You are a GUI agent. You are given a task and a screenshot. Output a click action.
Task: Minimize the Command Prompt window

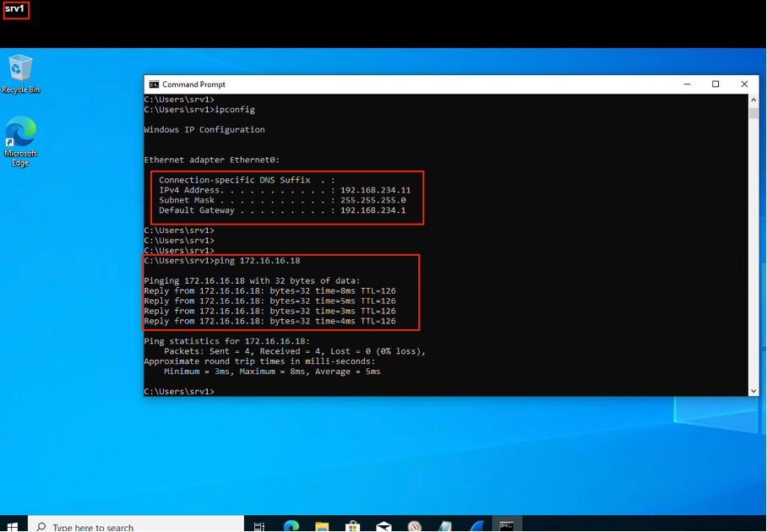click(687, 84)
